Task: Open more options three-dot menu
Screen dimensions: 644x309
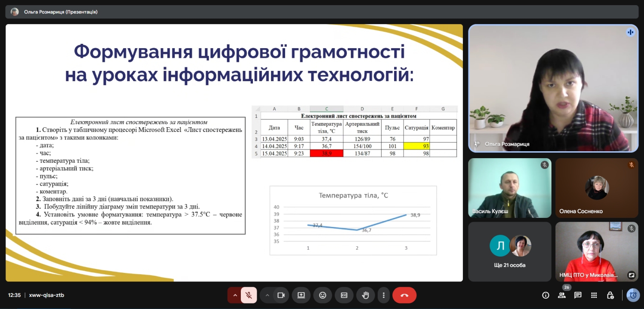Action: (383, 295)
